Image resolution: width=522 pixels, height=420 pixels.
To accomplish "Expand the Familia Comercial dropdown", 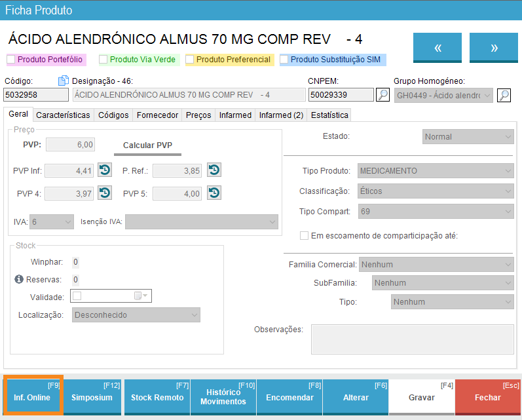I will click(436, 265).
